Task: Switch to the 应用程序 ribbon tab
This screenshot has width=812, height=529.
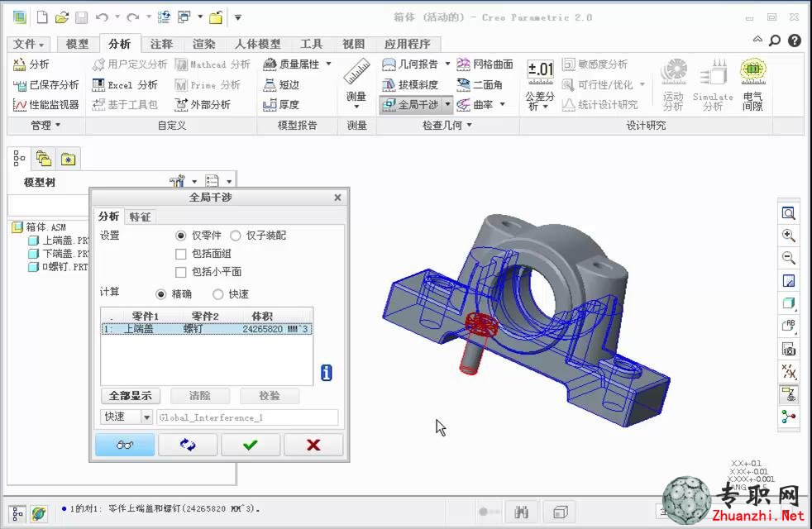Action: 408,44
